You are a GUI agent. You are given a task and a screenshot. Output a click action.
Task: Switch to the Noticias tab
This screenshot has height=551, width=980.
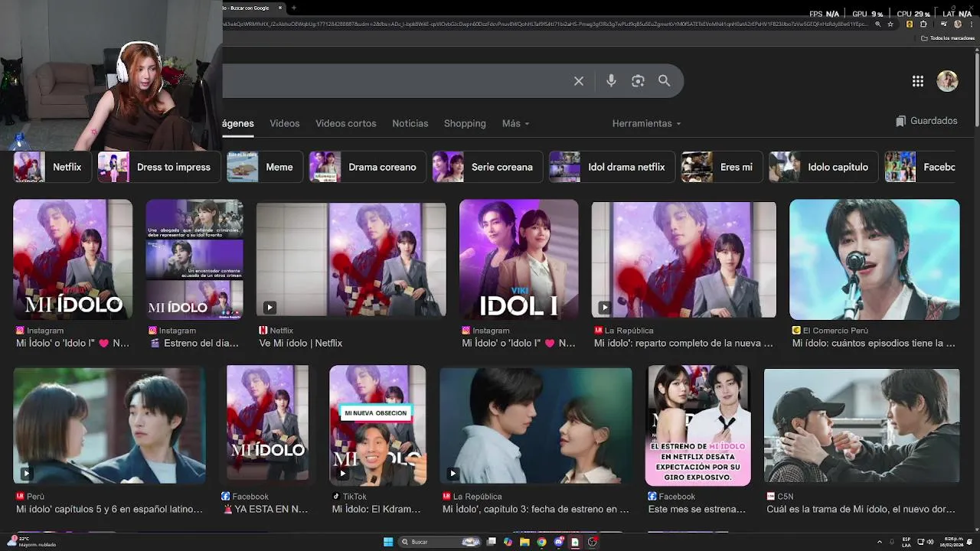point(410,123)
